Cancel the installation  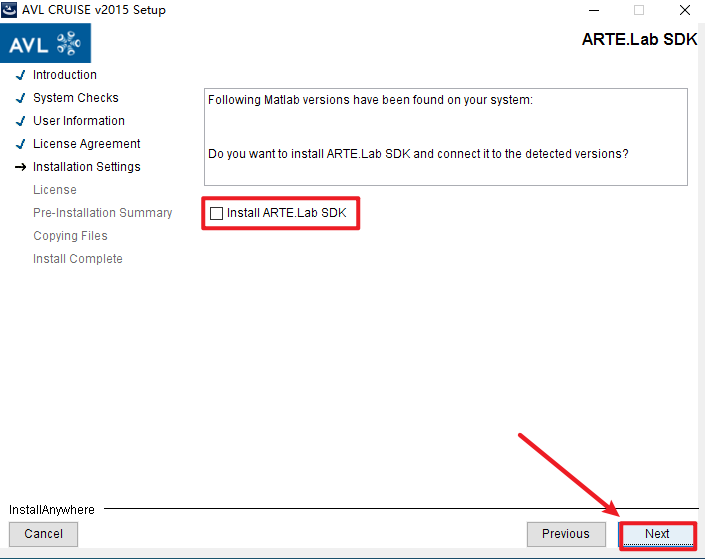pyautogui.click(x=44, y=534)
